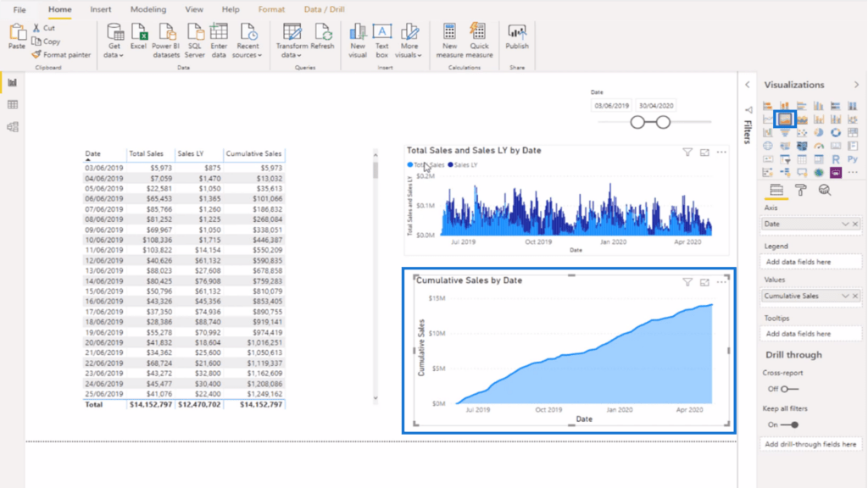
Task: Click the Format painter button
Action: click(x=61, y=55)
